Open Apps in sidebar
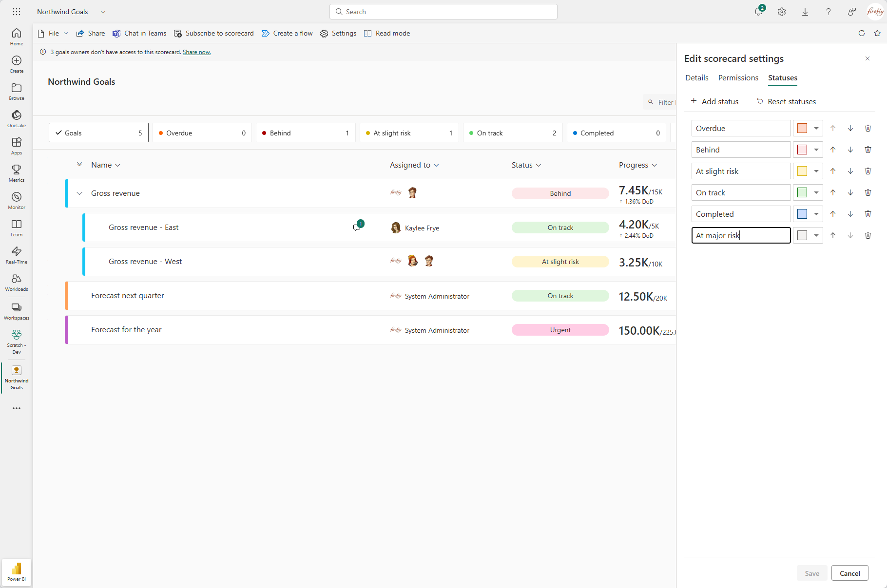 coord(17,146)
